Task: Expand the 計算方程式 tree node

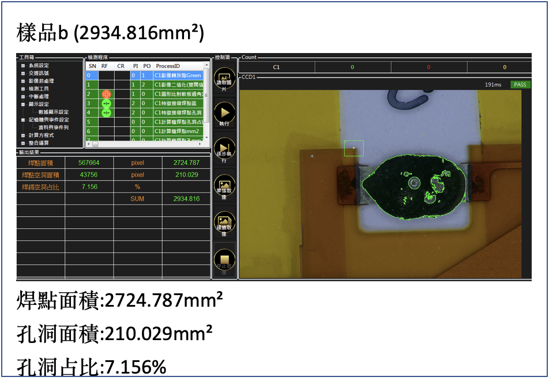Action: (x=23, y=135)
